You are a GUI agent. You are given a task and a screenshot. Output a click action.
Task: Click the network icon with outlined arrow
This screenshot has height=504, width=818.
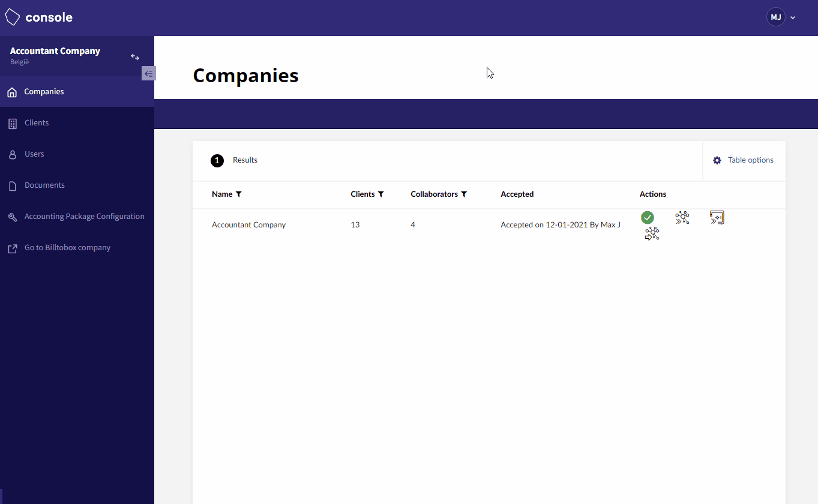[x=652, y=233]
